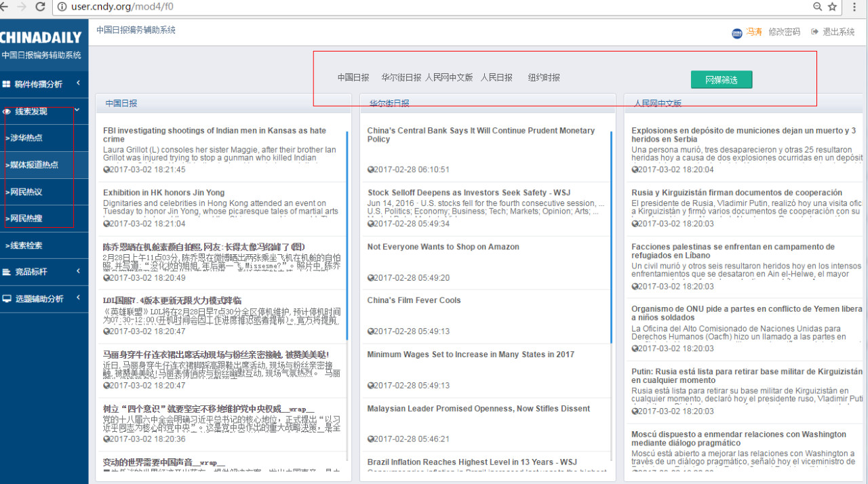Reload the page with the refresh icon
This screenshot has width=868, height=484.
click(x=40, y=7)
